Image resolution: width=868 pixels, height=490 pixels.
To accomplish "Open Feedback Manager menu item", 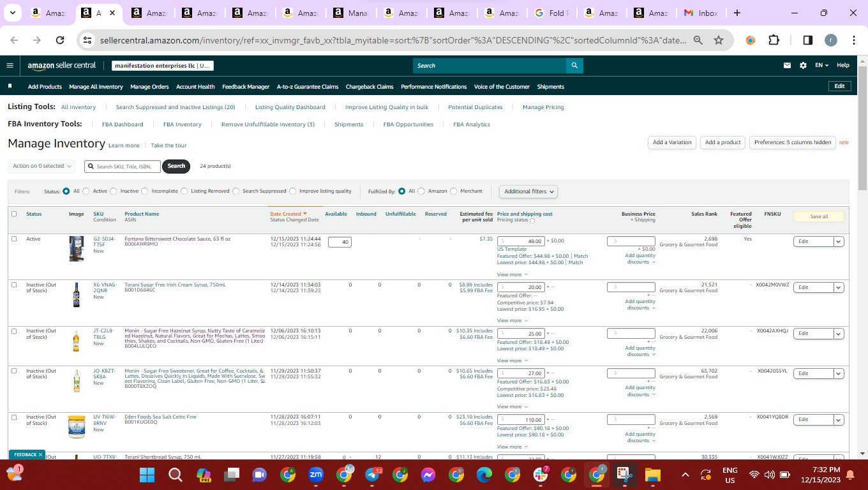I will tap(246, 87).
